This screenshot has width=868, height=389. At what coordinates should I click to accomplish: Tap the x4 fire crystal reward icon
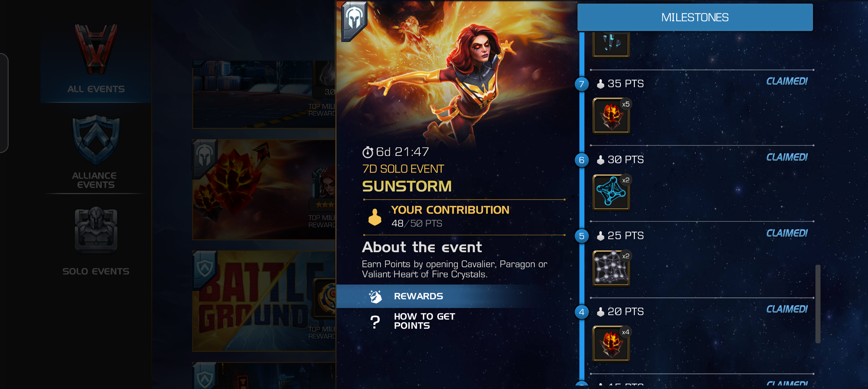pos(611,344)
